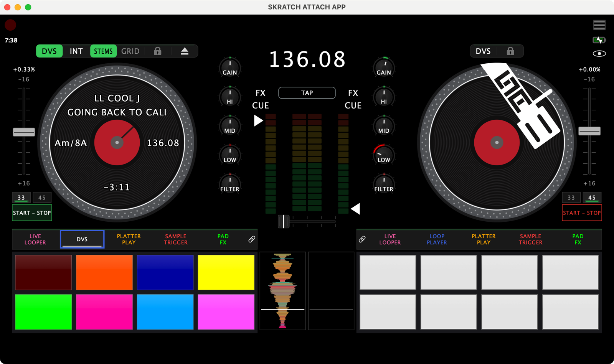Image resolution: width=614 pixels, height=364 pixels.
Task: Open left PLATTER PLAY tab
Action: click(x=129, y=239)
